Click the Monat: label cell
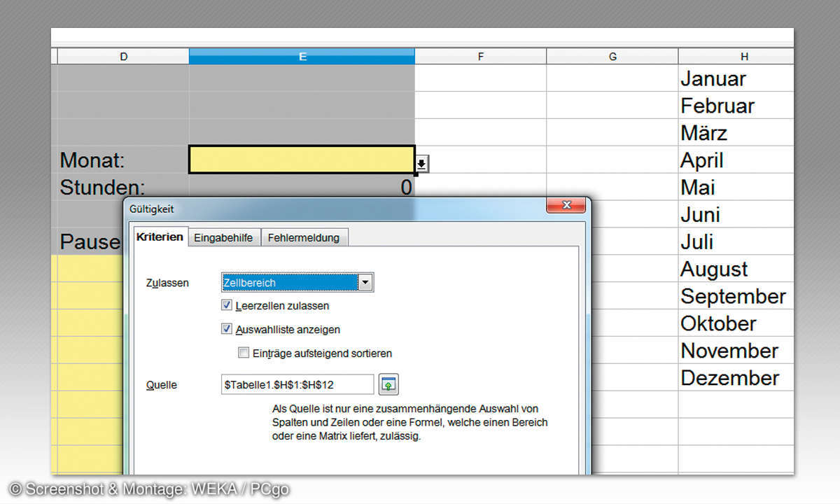The width and height of the screenshot is (840, 504). point(123,160)
